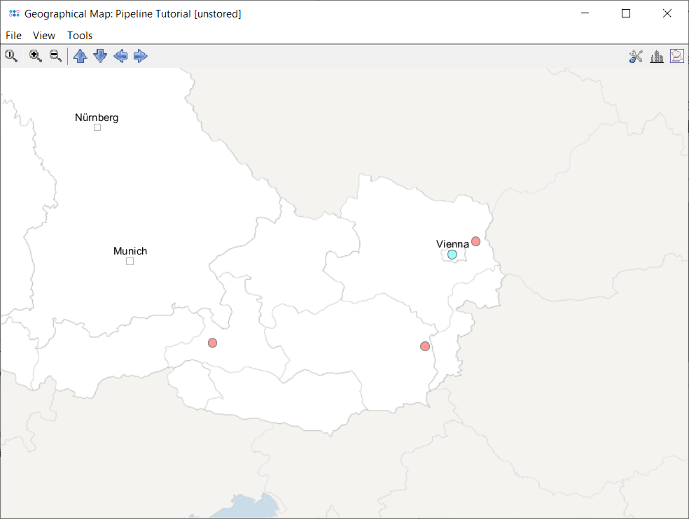Open the tools settings wrench icon
This screenshot has height=519, width=689.
635,56
